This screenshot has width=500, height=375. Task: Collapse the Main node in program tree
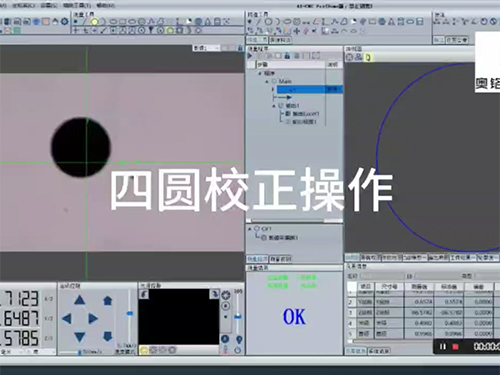[267, 81]
